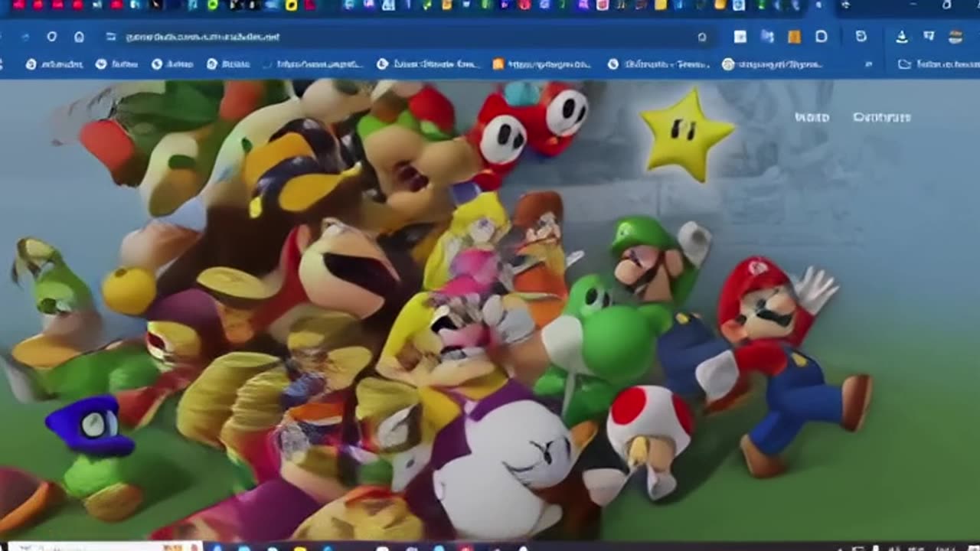Image resolution: width=980 pixels, height=551 pixels.
Task: Open the bookmarks folder at bar's right end
Action: [x=937, y=64]
